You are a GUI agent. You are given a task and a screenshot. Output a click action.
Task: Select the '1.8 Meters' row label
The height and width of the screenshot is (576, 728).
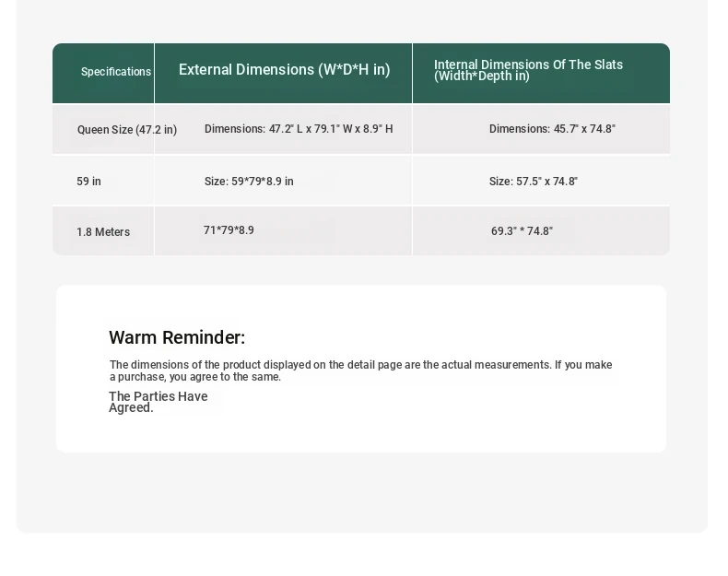coord(102,232)
